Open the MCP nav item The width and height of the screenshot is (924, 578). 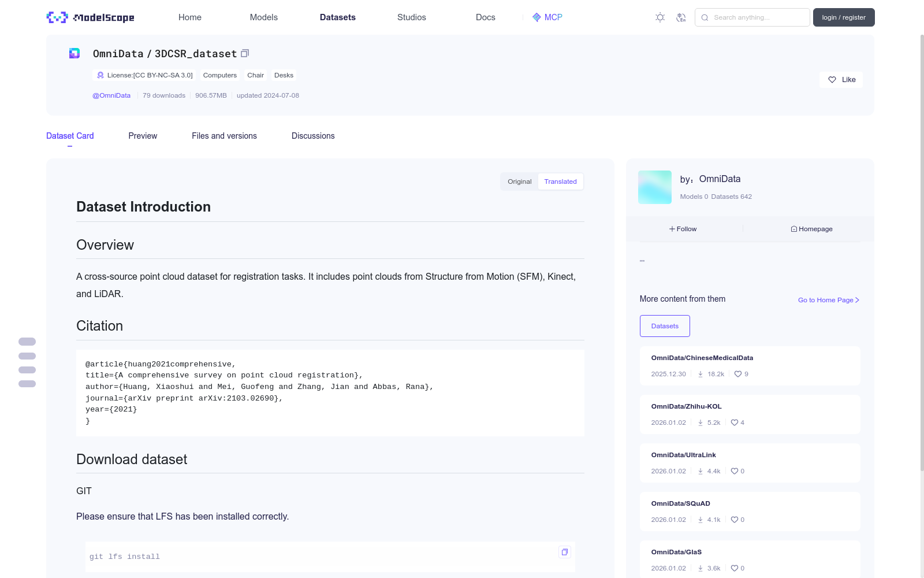[547, 17]
